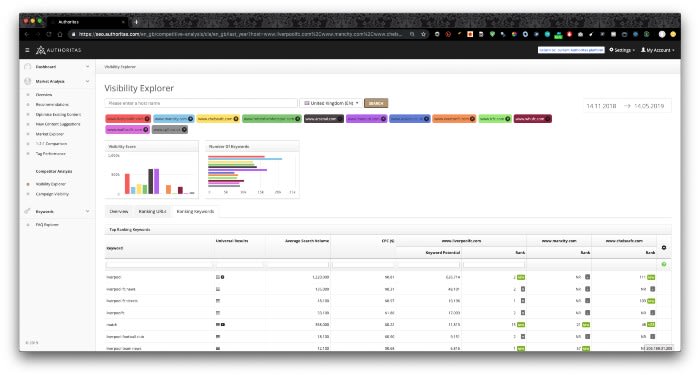This screenshot has width=700, height=377.
Task: Open the Settings dropdown in the header
Action: [622, 50]
